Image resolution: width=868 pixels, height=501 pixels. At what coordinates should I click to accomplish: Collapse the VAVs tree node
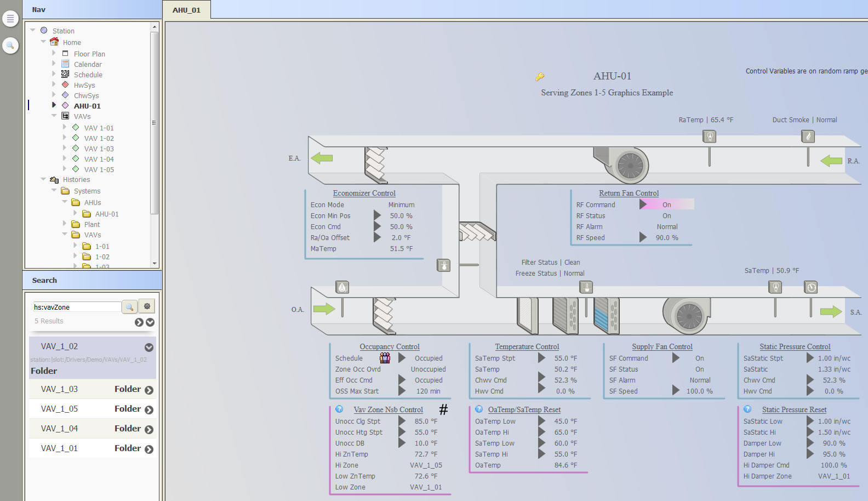54,116
